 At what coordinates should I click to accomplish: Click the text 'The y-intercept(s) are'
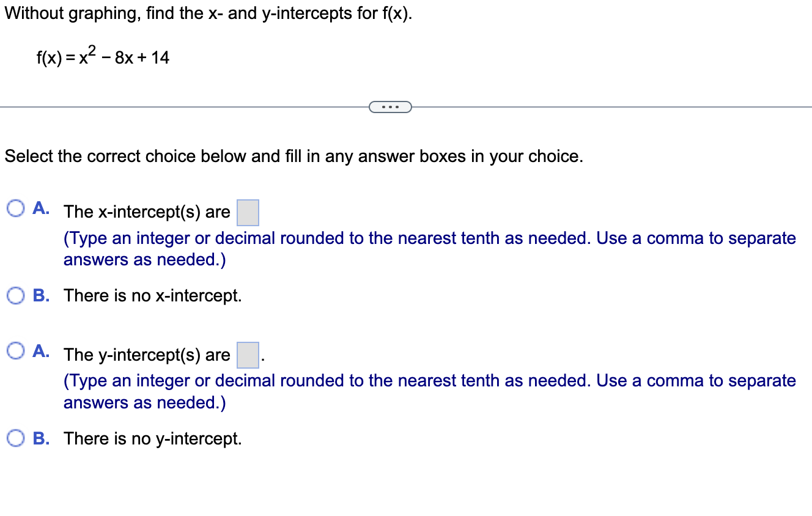coord(147,355)
